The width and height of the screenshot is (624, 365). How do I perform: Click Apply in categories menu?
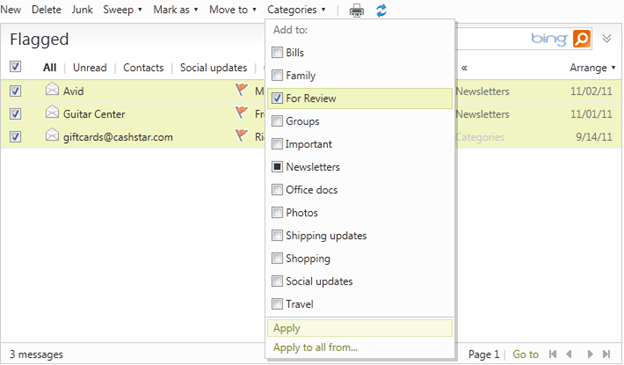click(360, 328)
